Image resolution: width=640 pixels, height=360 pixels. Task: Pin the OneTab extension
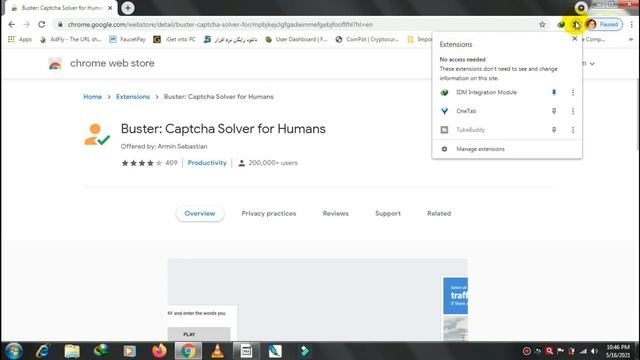554,111
